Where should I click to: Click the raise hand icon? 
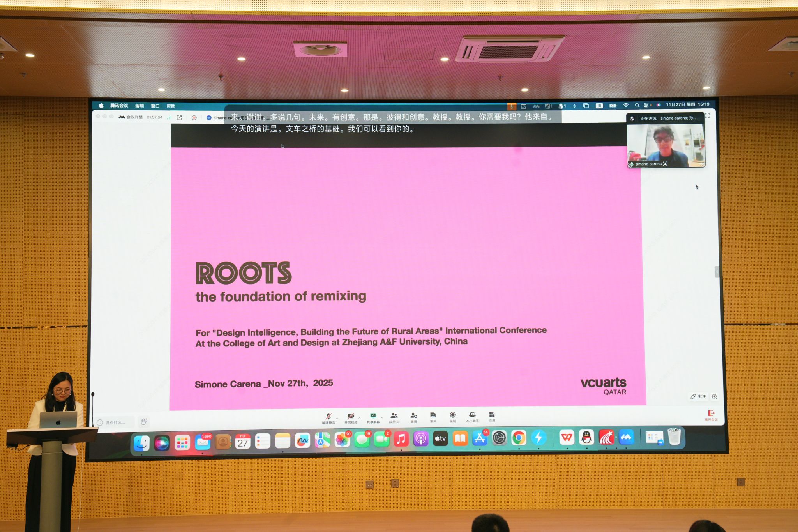pos(144,422)
